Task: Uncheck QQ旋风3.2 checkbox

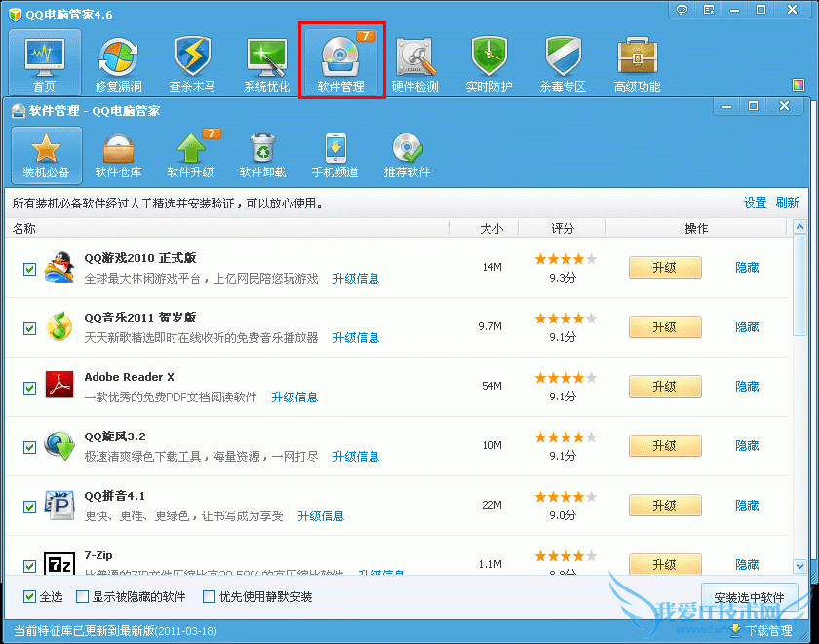Action: (30, 448)
